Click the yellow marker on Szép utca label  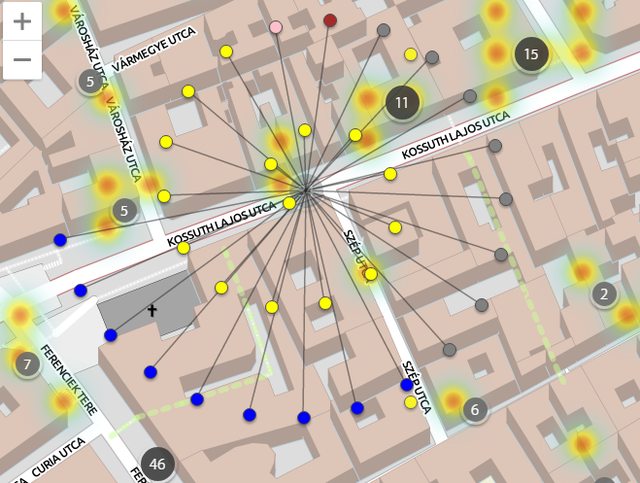[x=371, y=274]
